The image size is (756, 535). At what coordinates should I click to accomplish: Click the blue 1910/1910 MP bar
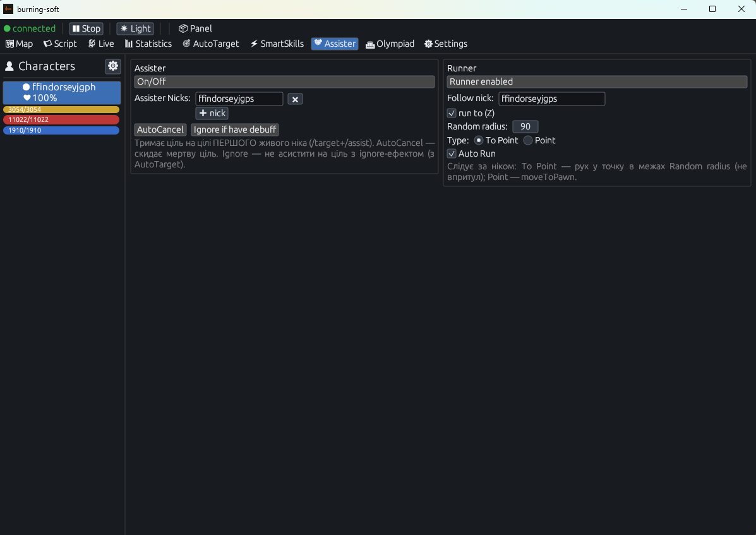click(x=61, y=130)
